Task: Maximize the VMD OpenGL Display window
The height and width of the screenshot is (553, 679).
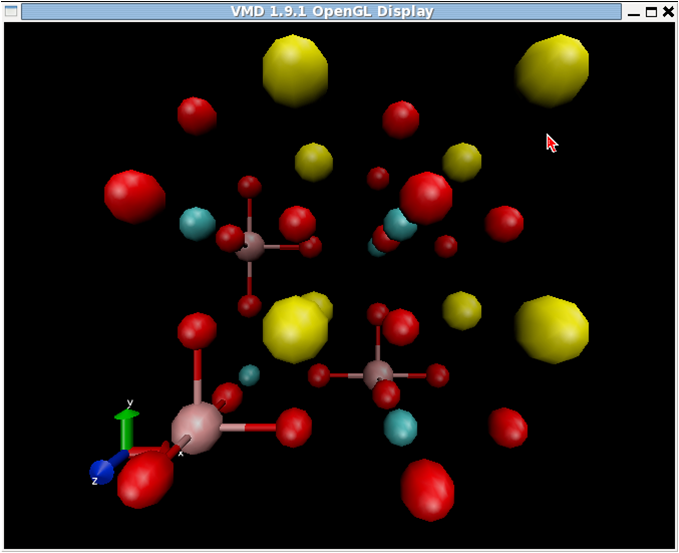Action: tap(651, 12)
